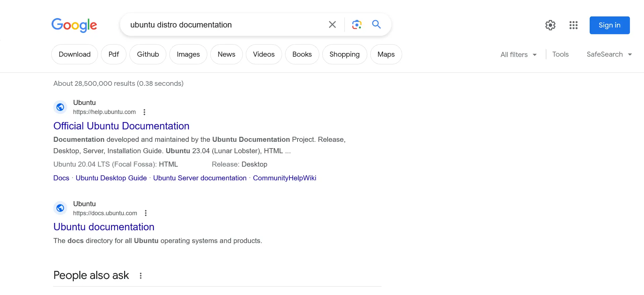644x295 pixels.
Task: Click the docs directory description snippet
Action: [x=158, y=241]
